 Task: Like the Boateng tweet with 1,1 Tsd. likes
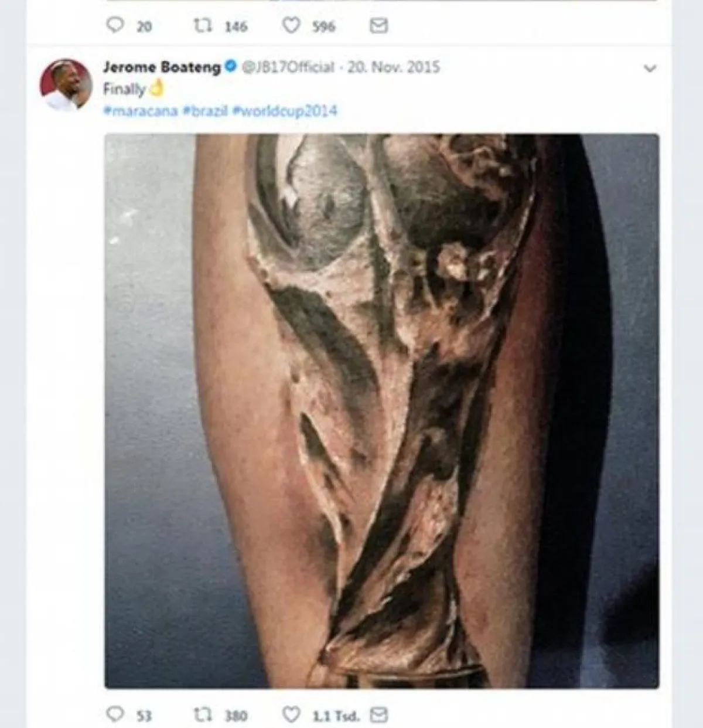tap(291, 714)
